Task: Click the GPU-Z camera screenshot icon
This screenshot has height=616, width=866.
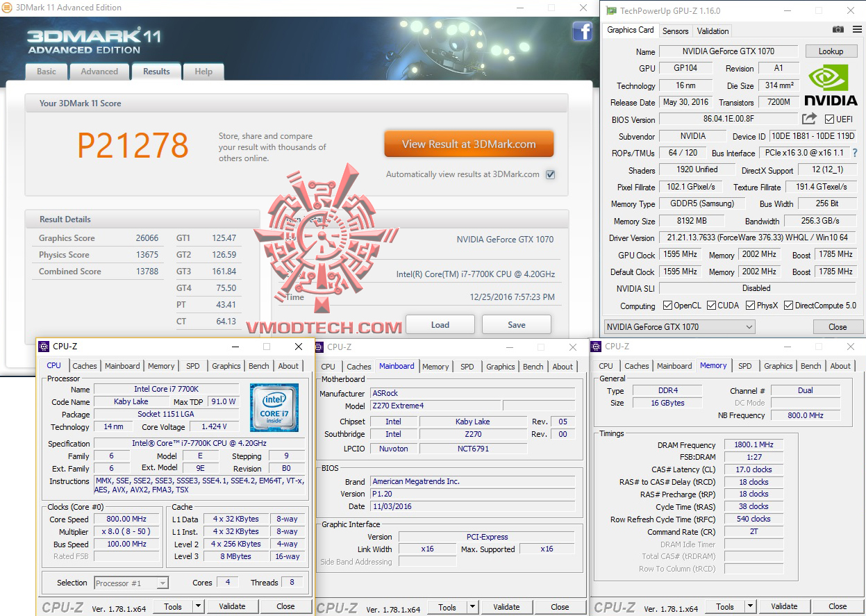Action: click(838, 30)
